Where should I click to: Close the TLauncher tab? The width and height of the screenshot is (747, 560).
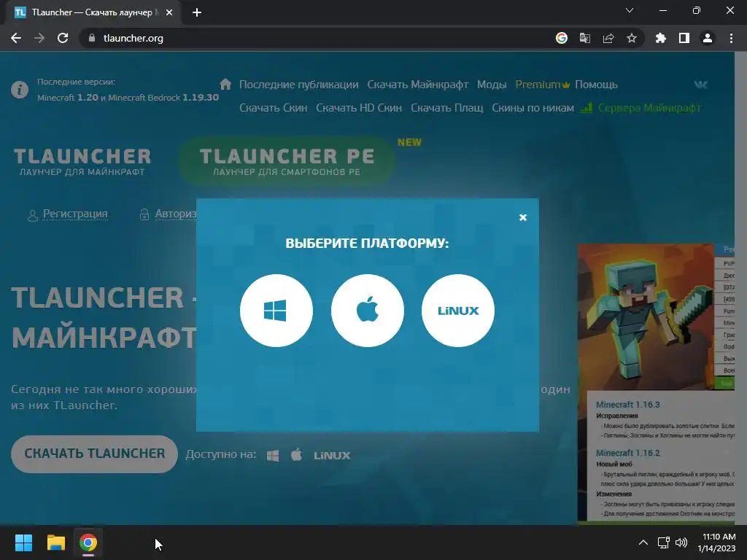(x=169, y=12)
